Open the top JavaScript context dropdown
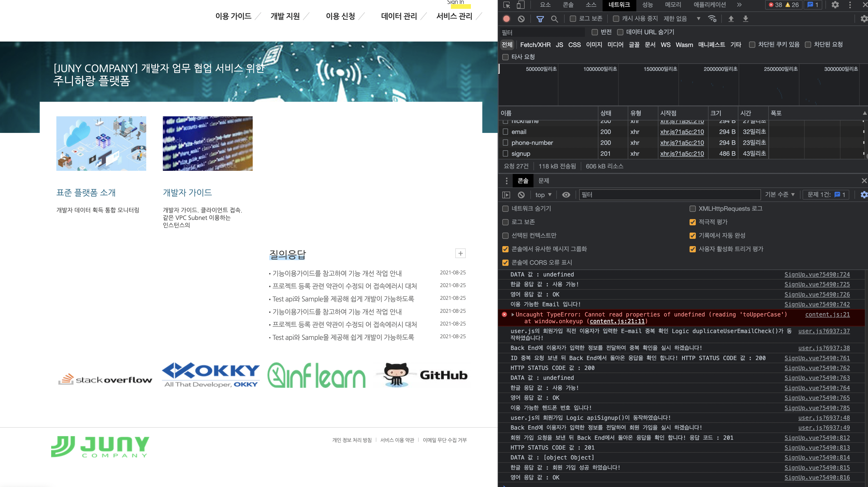Screen dimensions: 868x487 coord(543,195)
